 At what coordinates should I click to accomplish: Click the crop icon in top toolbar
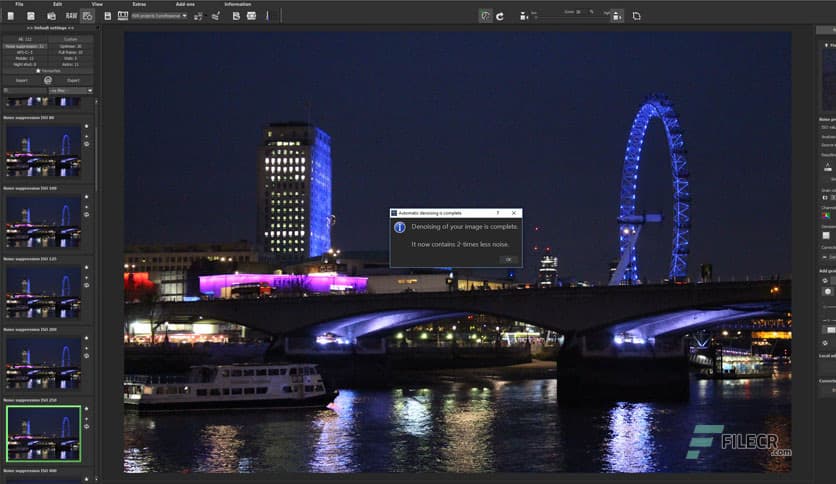pos(636,16)
